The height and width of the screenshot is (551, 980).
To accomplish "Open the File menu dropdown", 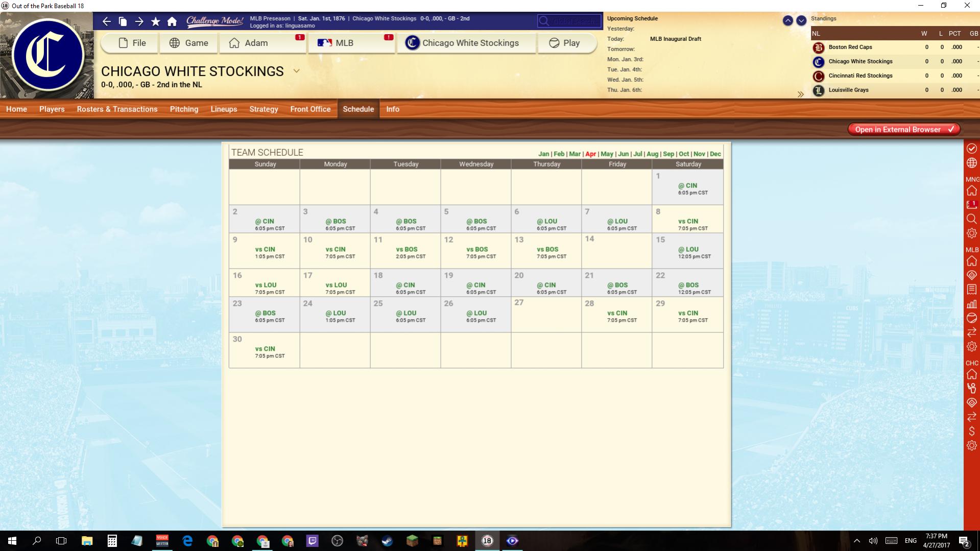I will (x=130, y=43).
